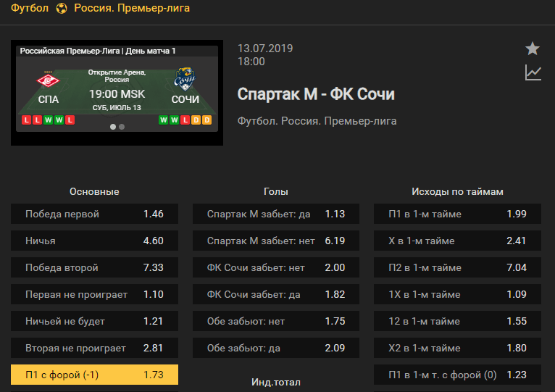Choose Обе забьют: нет at 1.75
The height and width of the screenshot is (392, 555).
coord(276,321)
